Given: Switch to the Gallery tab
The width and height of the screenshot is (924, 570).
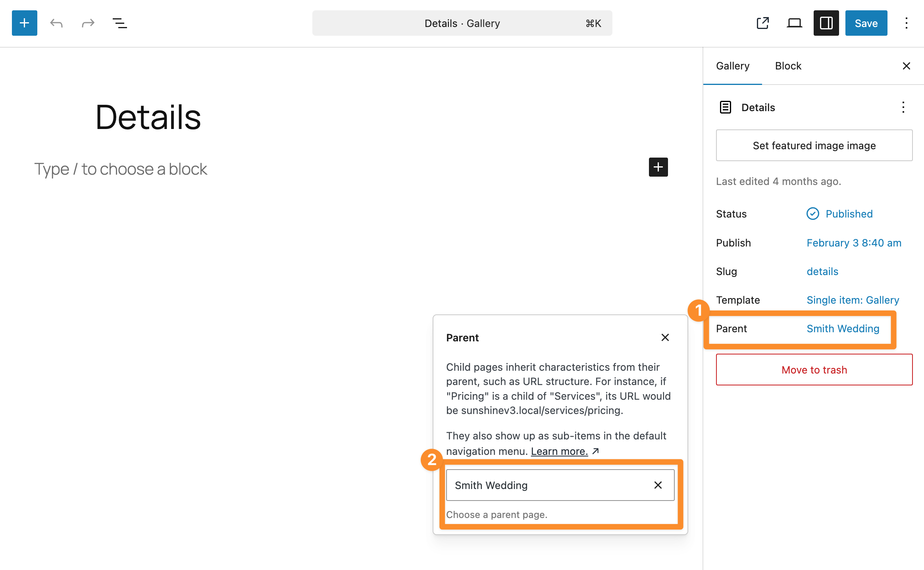Looking at the screenshot, I should (x=733, y=66).
